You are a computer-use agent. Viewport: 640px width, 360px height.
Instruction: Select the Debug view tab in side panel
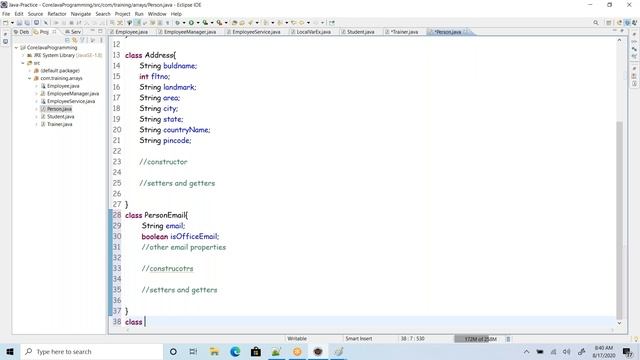pyautogui.click(x=21, y=32)
